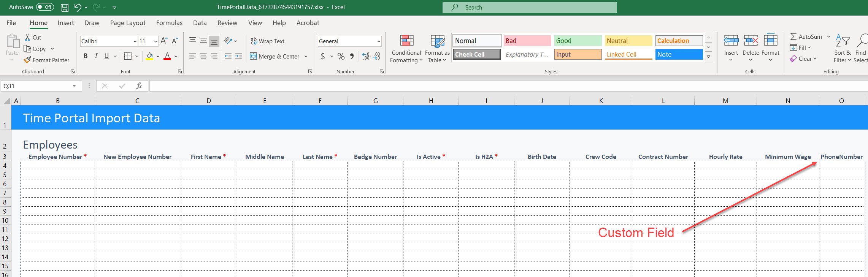Click the Insert cells icon

(731, 40)
